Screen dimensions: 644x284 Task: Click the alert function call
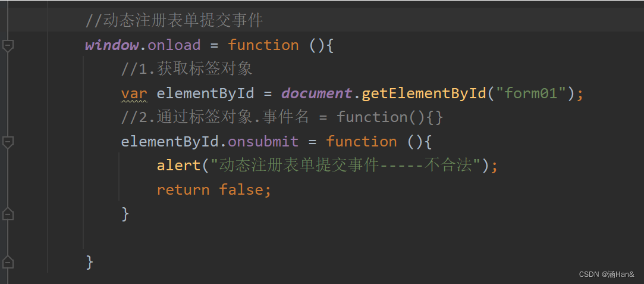(x=179, y=166)
